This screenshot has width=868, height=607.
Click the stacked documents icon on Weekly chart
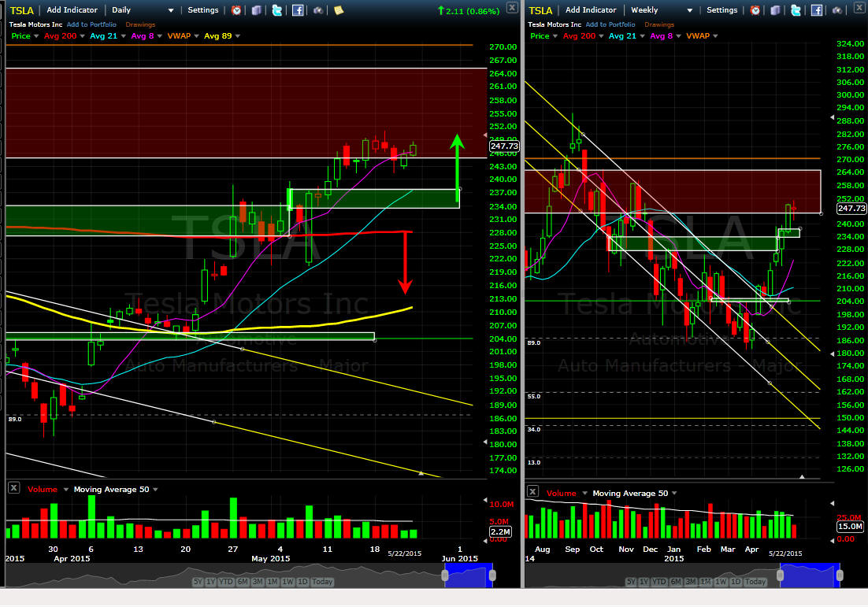pyautogui.click(x=775, y=10)
